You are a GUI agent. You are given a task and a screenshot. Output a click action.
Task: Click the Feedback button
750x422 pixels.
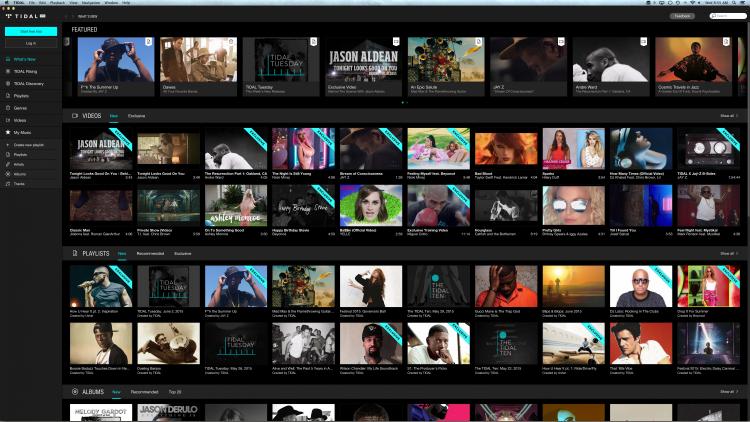682,16
